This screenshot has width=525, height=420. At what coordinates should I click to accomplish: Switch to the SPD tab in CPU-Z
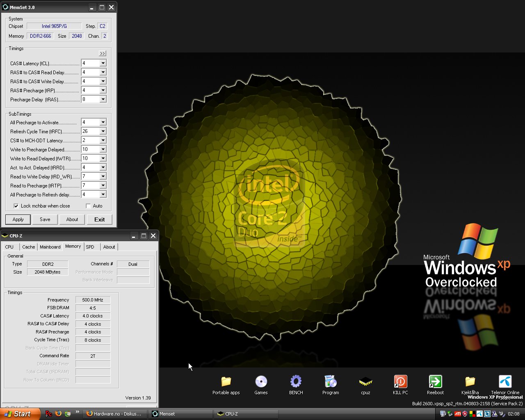point(90,247)
